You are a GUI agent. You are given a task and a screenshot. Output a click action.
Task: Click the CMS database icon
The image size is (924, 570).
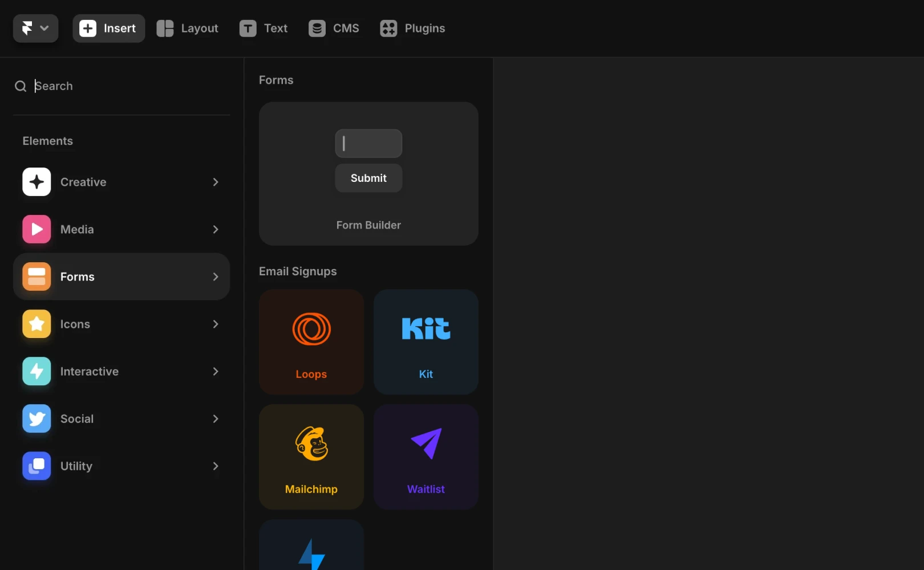317,28
